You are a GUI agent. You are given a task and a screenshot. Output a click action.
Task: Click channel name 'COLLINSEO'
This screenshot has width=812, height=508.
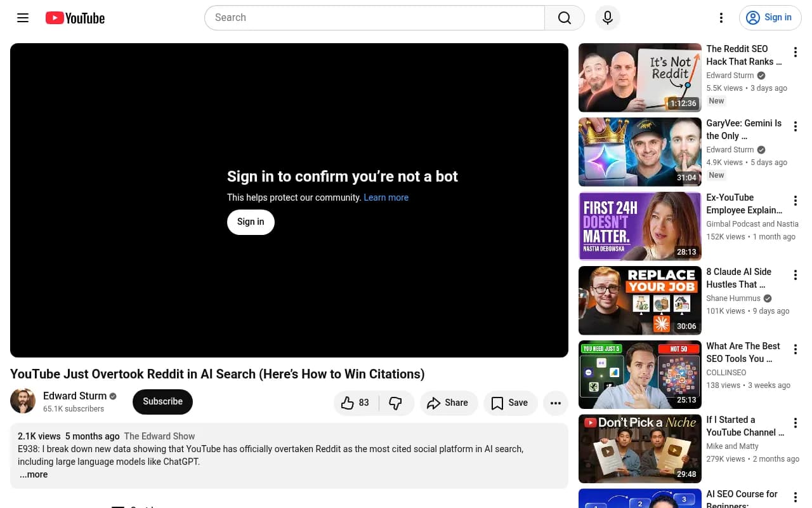(726, 373)
